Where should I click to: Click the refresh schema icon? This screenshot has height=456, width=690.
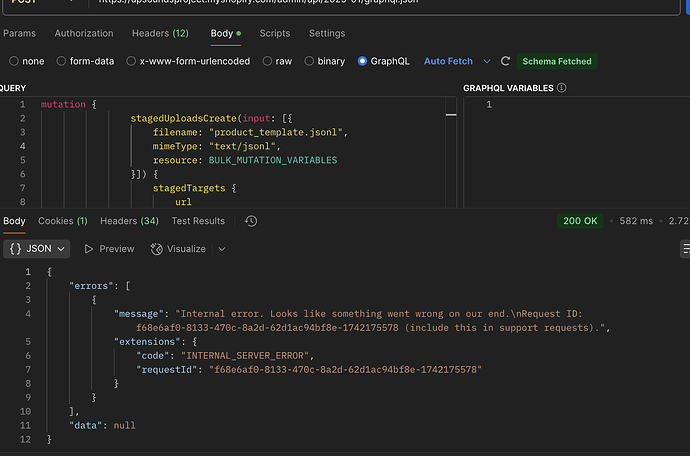pyautogui.click(x=506, y=61)
